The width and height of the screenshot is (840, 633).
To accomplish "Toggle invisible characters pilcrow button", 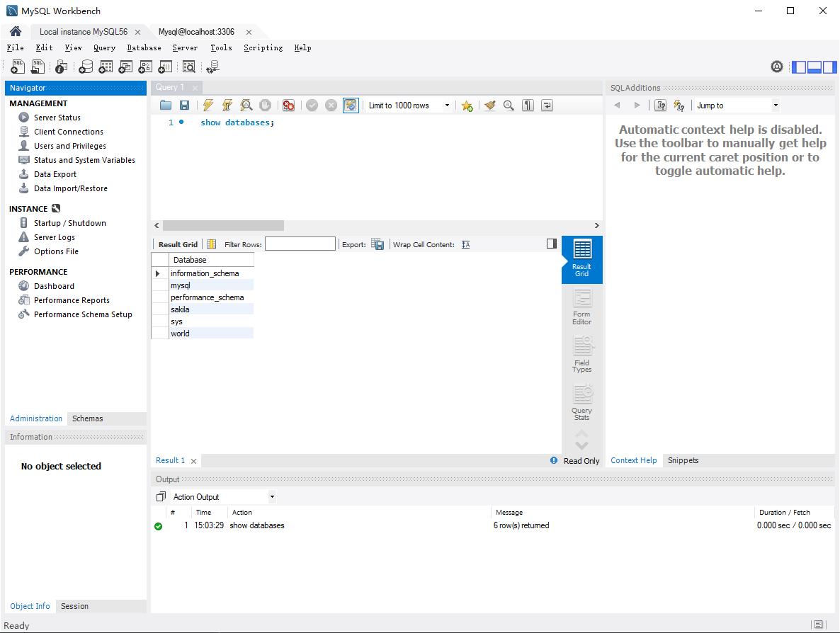I will [528, 105].
